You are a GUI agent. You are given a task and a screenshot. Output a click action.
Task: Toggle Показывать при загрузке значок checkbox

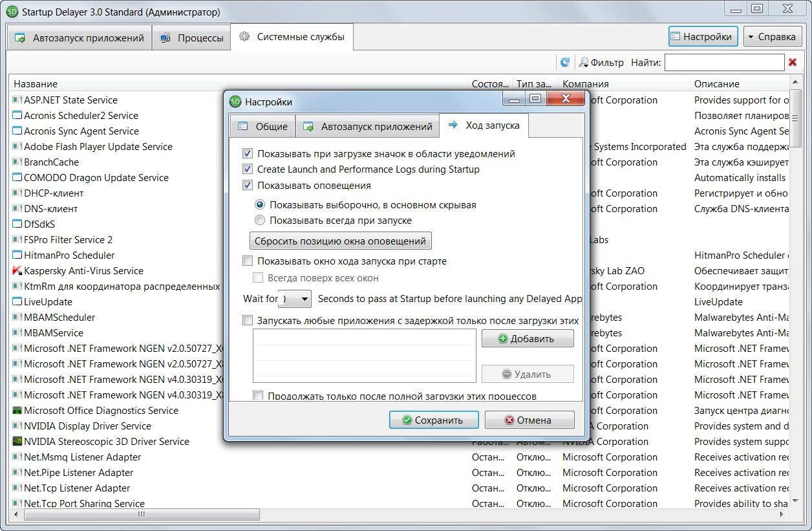[x=247, y=154]
